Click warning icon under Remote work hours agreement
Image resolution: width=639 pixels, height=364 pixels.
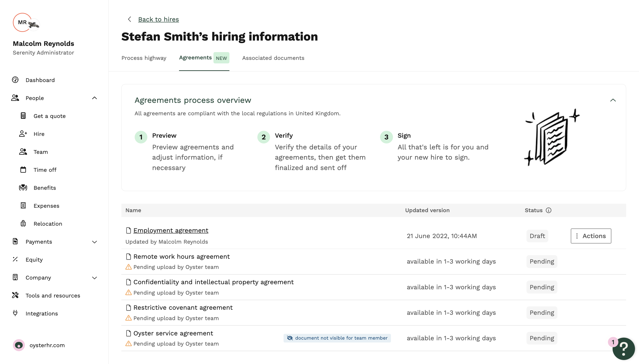point(128,267)
